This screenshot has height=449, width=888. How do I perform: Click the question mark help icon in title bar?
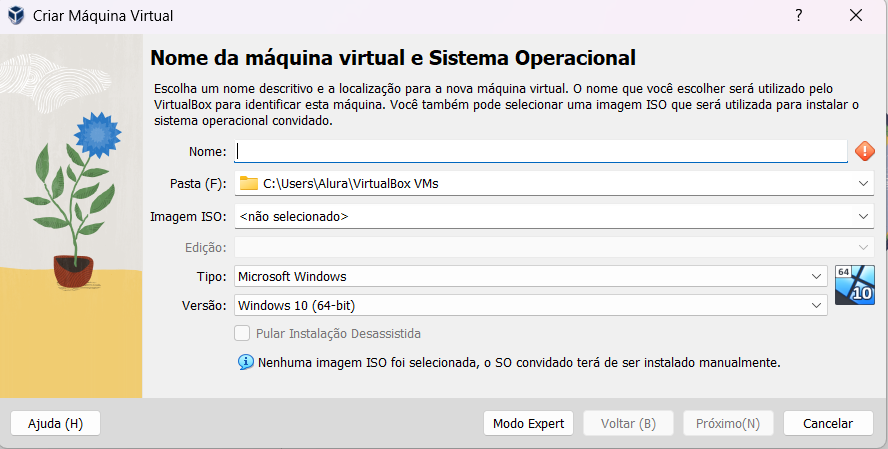point(799,15)
